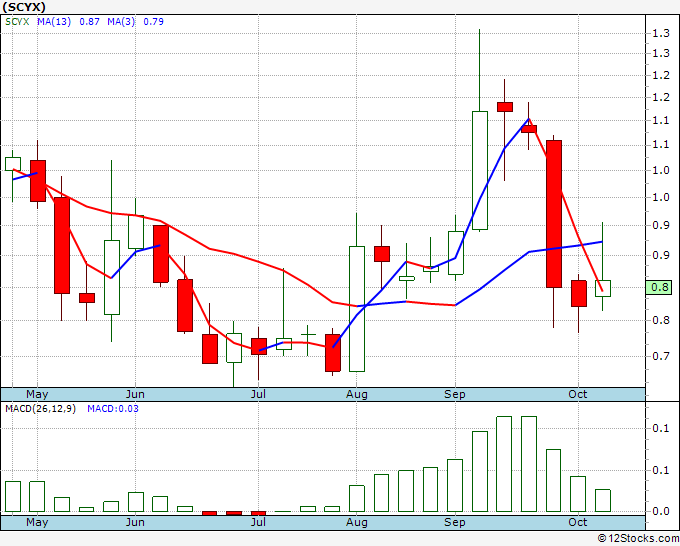The width and height of the screenshot is (680, 546).
Task: Click the highlighted 0.8 current price tag
Action: [659, 287]
